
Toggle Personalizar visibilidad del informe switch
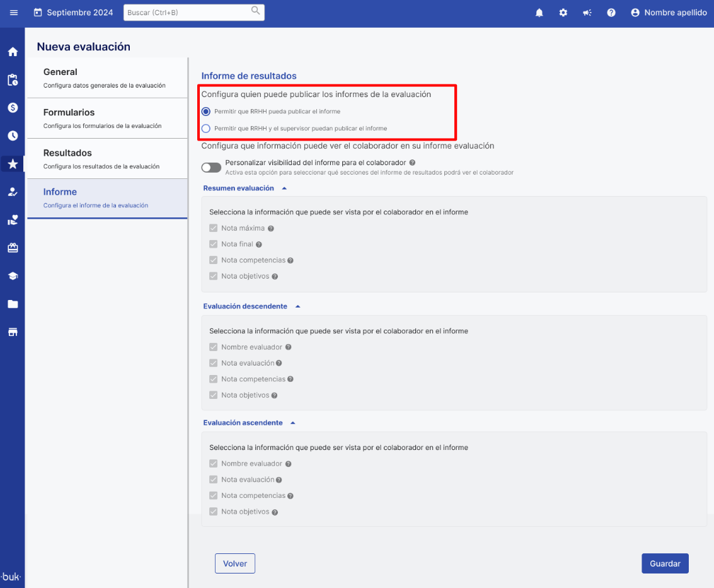tap(211, 167)
